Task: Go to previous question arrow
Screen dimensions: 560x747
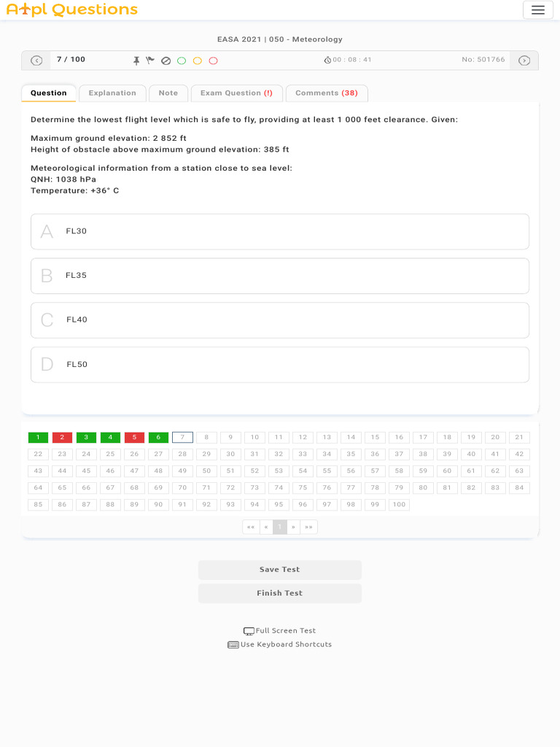Action: click(36, 61)
